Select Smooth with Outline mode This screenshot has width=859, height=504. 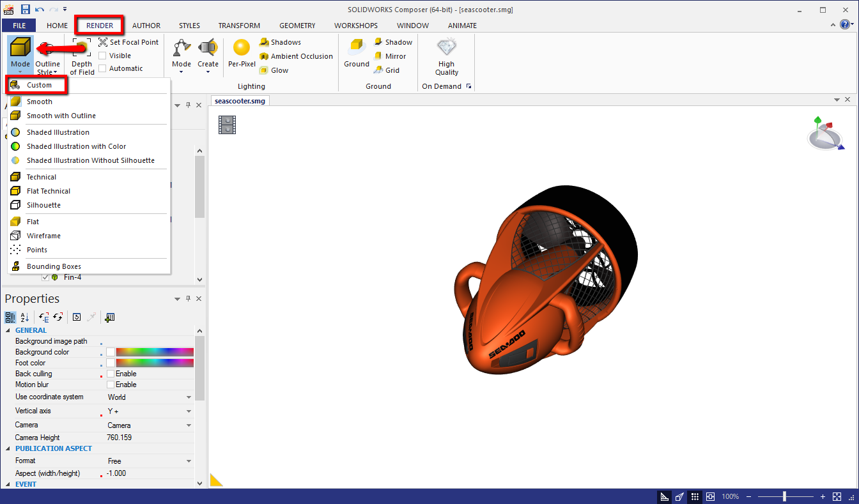pyautogui.click(x=89, y=116)
